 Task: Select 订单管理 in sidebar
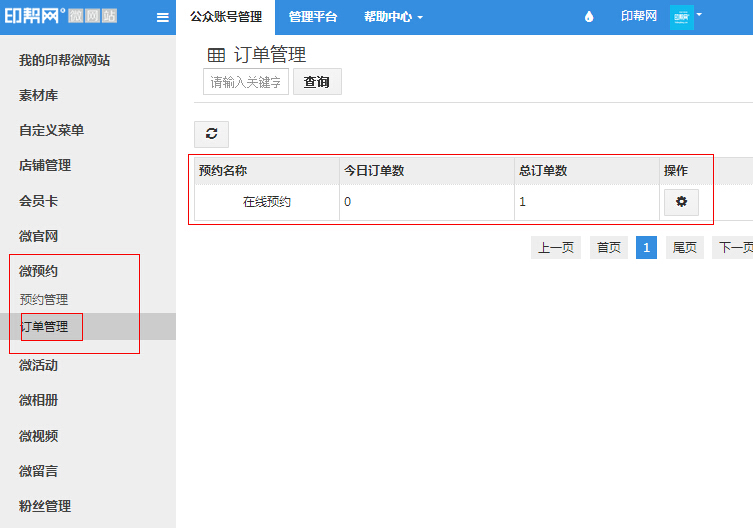(44, 327)
